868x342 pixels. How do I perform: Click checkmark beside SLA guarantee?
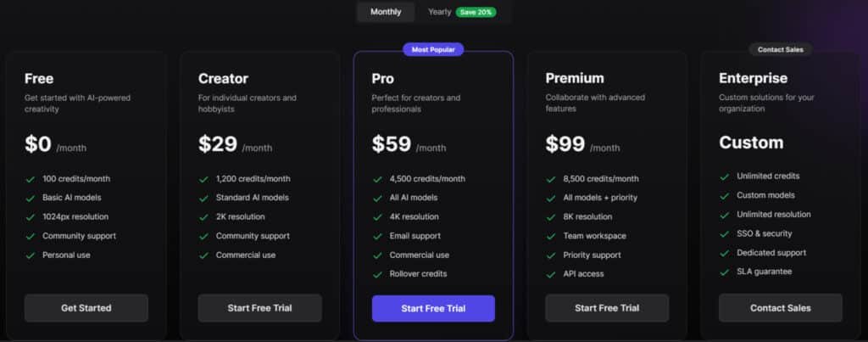tap(724, 272)
